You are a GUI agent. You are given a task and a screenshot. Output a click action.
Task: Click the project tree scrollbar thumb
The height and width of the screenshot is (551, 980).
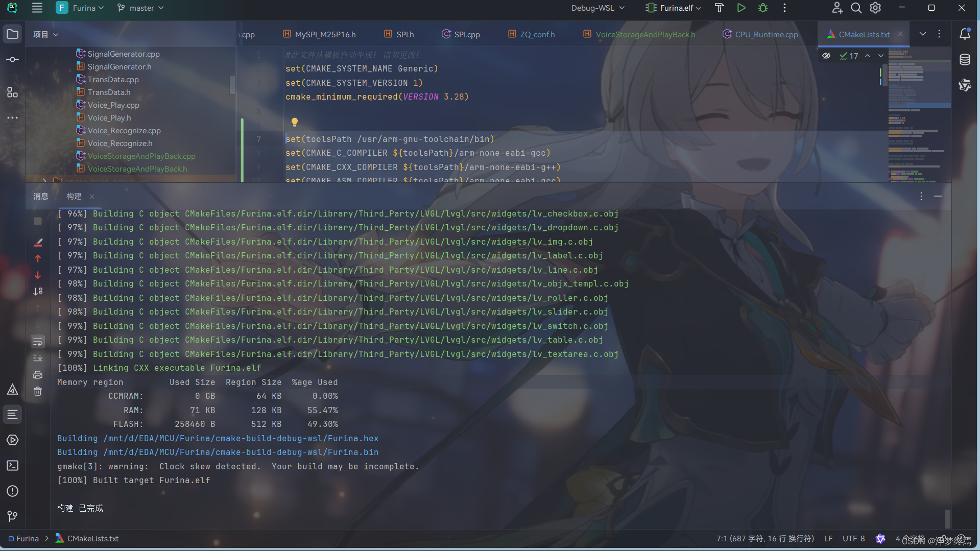[x=232, y=85]
